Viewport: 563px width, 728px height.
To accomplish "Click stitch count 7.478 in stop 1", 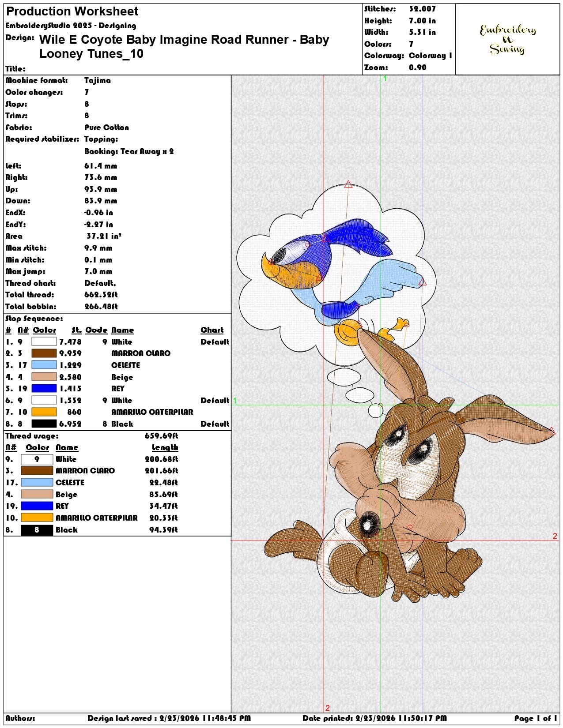I will point(70,341).
